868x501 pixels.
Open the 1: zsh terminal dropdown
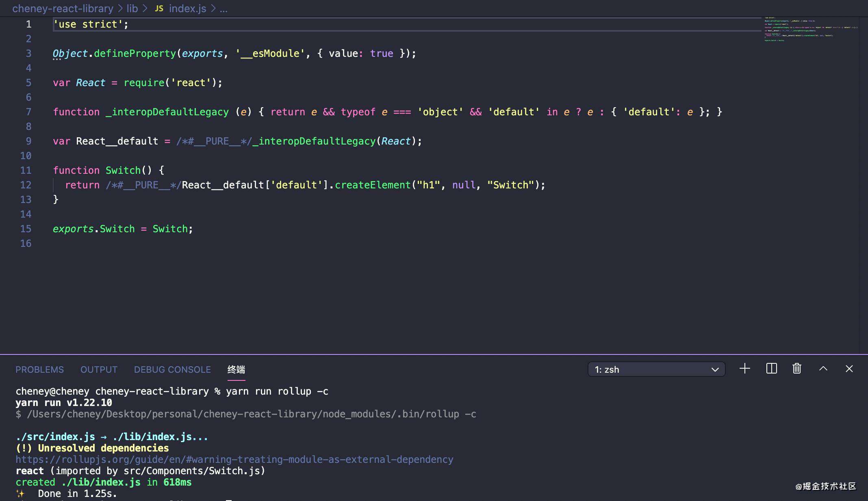click(x=656, y=369)
